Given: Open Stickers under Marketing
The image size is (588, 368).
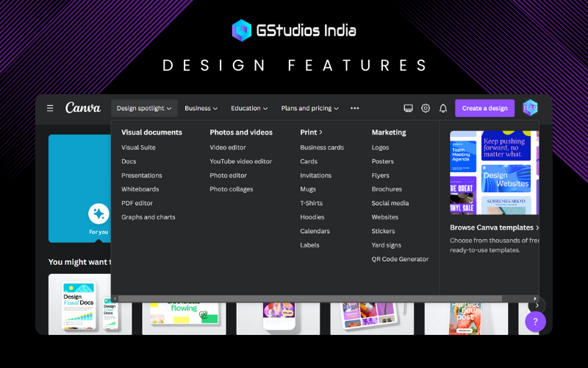Looking at the screenshot, I should pyautogui.click(x=383, y=231).
